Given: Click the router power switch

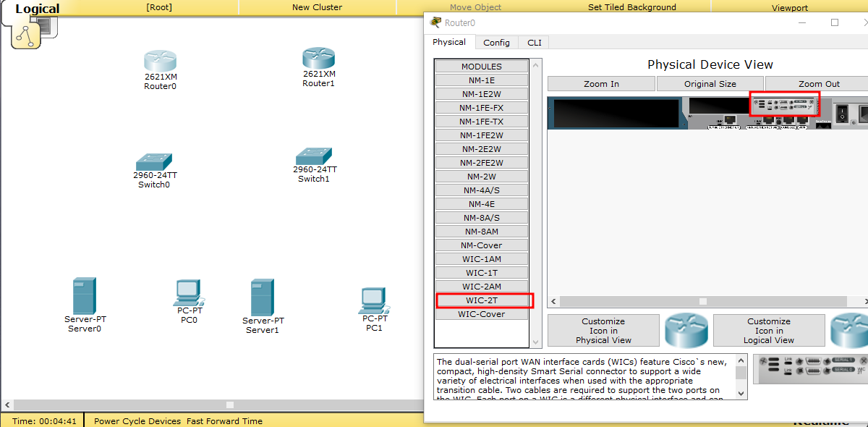Looking at the screenshot, I should pos(842,113).
